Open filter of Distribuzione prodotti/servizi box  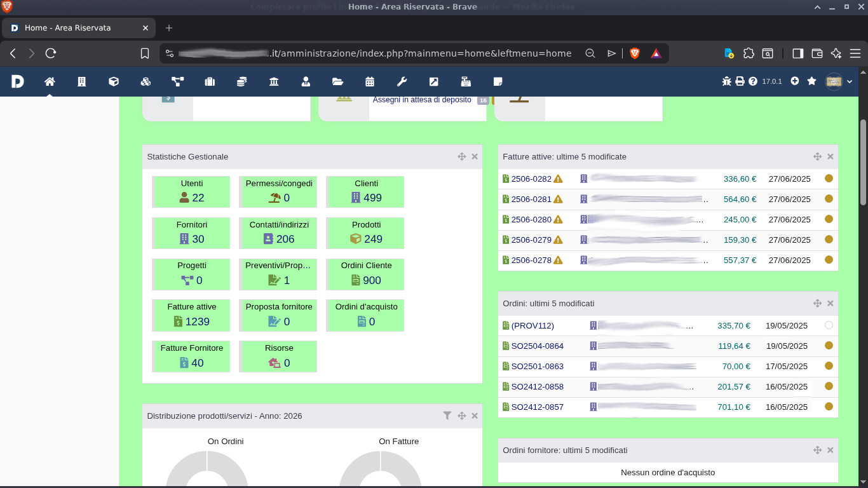click(447, 416)
